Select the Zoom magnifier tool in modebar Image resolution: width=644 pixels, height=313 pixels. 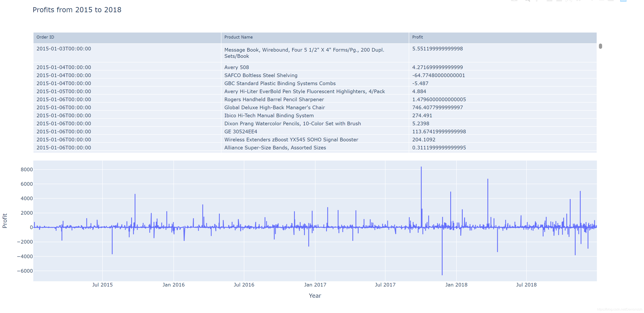coord(527,0)
